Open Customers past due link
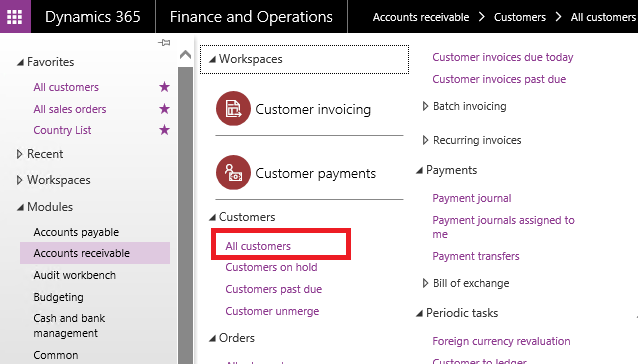The width and height of the screenshot is (638, 364). (x=273, y=289)
